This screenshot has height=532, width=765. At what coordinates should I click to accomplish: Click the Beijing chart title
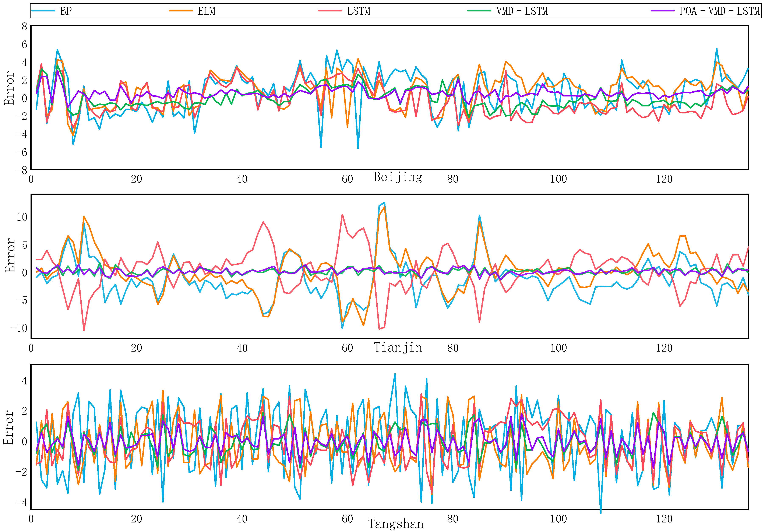pyautogui.click(x=398, y=177)
